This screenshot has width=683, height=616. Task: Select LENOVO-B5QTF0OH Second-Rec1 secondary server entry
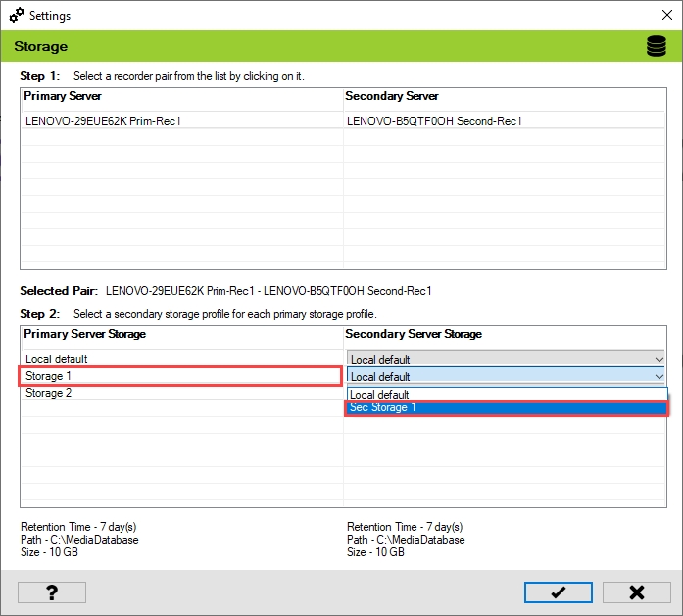point(434,121)
